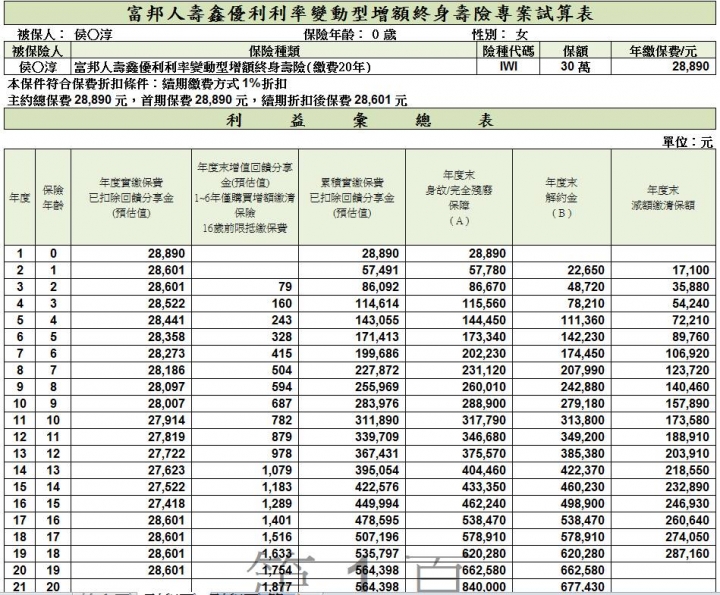
Task: Select the 保險種類 column header
Action: (274, 51)
